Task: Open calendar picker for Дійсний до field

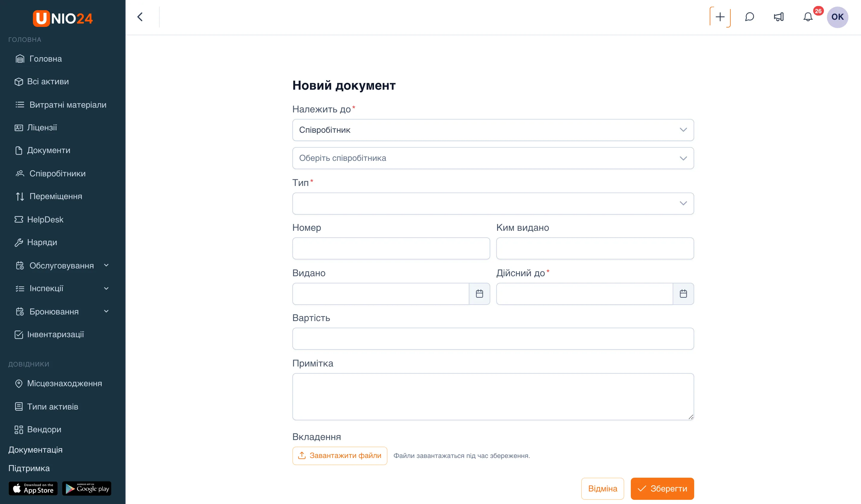Action: pos(683,294)
